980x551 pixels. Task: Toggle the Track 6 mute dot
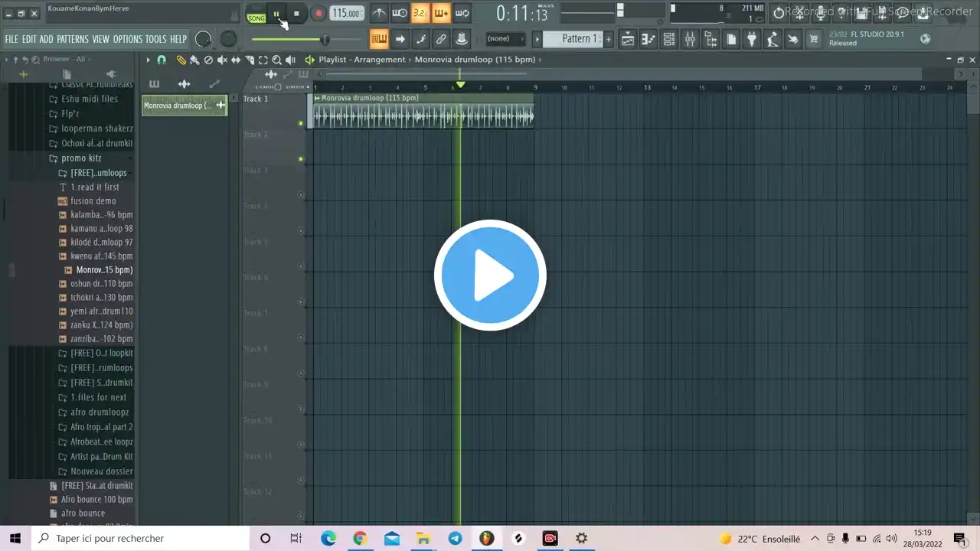point(301,302)
